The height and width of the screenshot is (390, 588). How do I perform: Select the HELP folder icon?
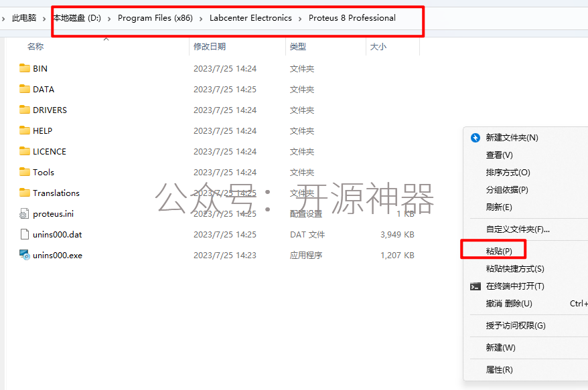pyautogui.click(x=25, y=130)
